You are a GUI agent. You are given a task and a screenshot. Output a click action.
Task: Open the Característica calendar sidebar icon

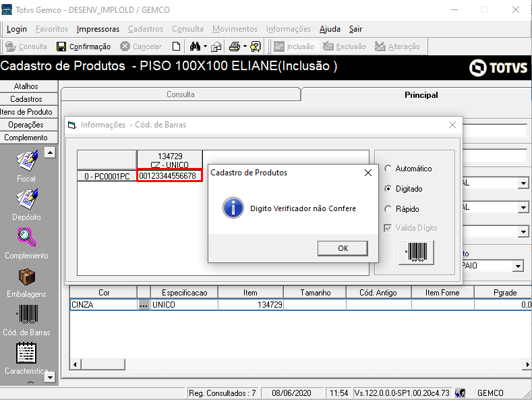point(26,353)
